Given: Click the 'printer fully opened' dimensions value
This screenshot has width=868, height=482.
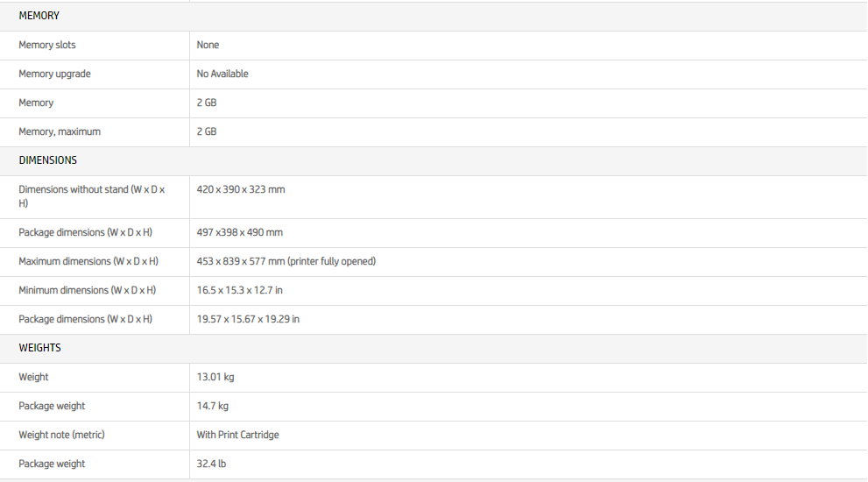Looking at the screenshot, I should pyautogui.click(x=286, y=261).
